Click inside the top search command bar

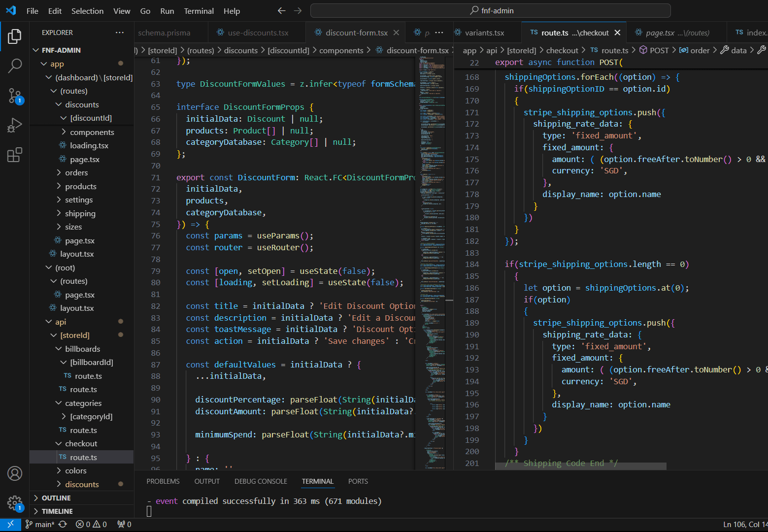point(490,10)
